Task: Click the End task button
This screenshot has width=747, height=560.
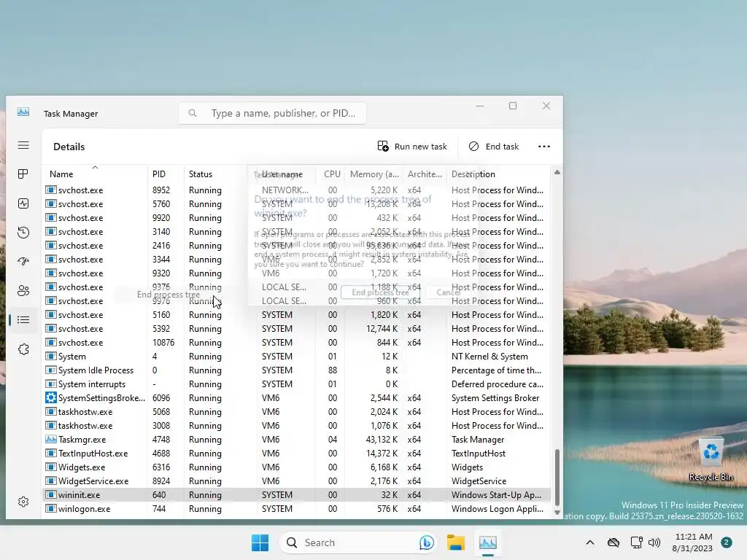Action: click(494, 147)
